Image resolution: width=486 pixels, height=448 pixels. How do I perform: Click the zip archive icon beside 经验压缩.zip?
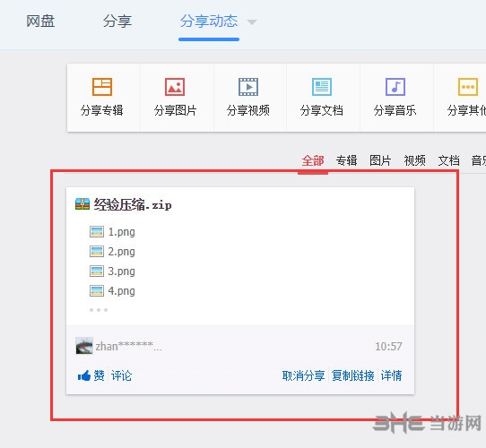point(82,204)
